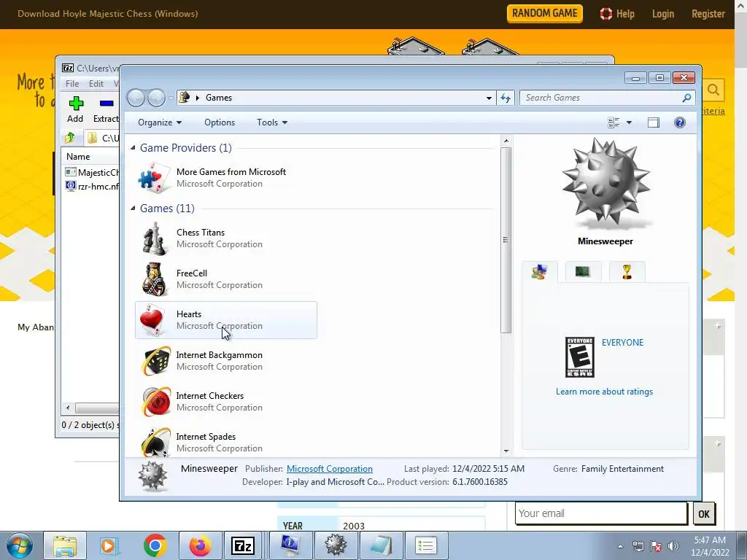Open the Ratings tab in preview pane
The width and height of the screenshot is (747, 560).
539,272
